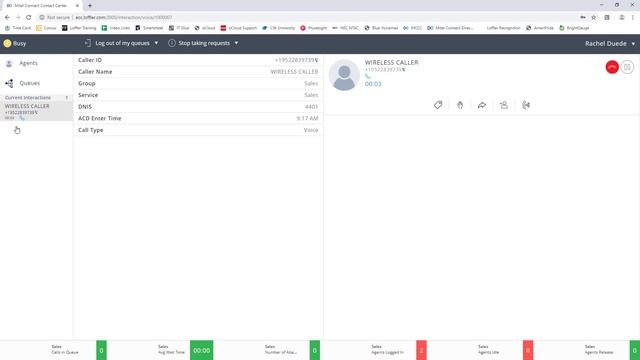
Task: Click the Busy status label
Action: pyautogui.click(x=19, y=43)
